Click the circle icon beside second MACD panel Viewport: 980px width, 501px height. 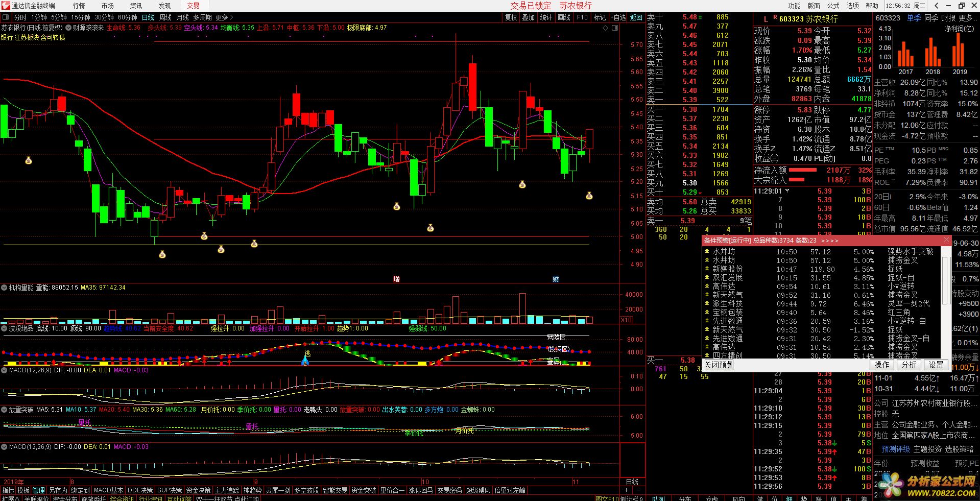pyautogui.click(x=4, y=447)
